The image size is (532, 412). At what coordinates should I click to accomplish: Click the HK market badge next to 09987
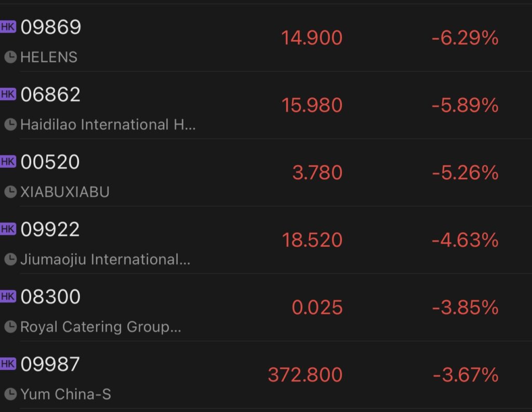(8, 364)
